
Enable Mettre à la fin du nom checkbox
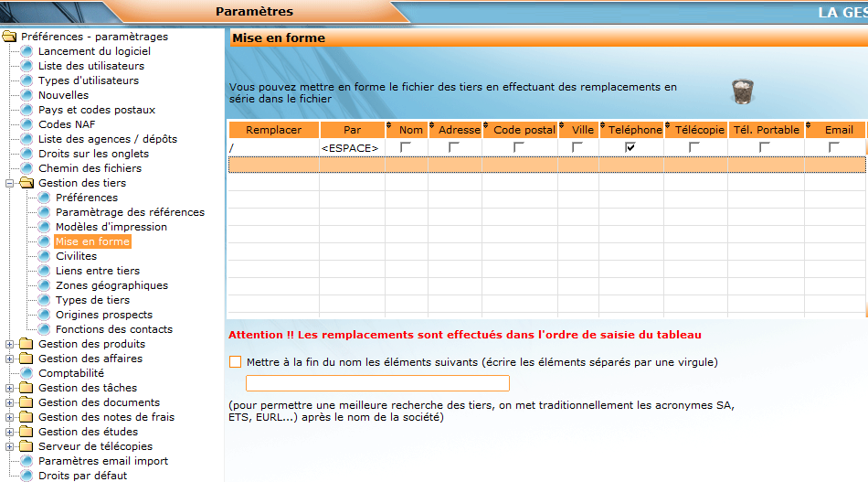(x=235, y=362)
